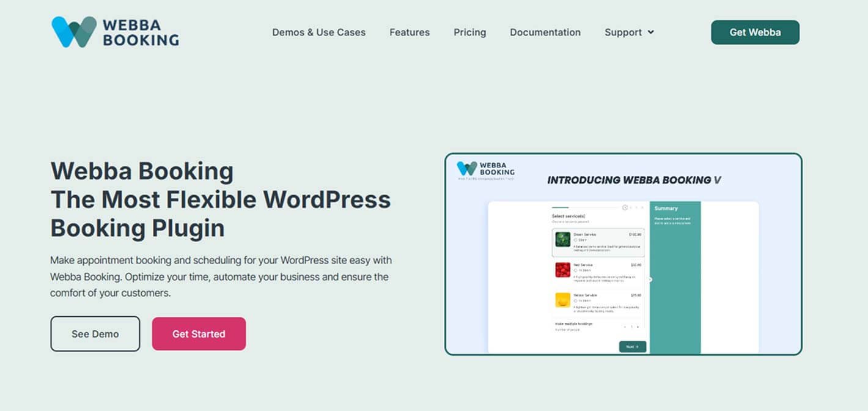Click the yellow service thumbnail image
Viewport: 868px width, 411px height.
point(562,300)
